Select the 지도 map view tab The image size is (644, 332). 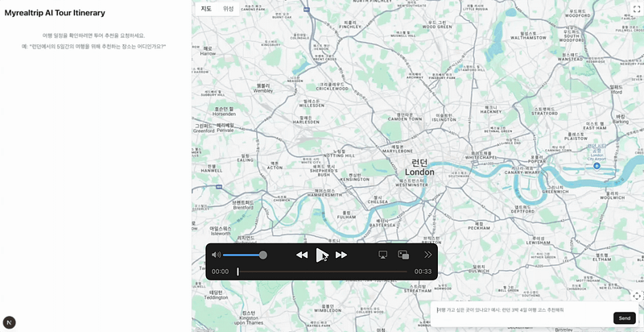[x=206, y=9]
